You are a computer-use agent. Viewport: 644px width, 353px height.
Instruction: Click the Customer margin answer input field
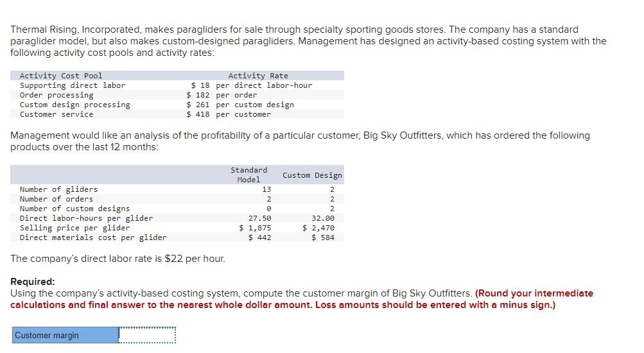point(147,335)
